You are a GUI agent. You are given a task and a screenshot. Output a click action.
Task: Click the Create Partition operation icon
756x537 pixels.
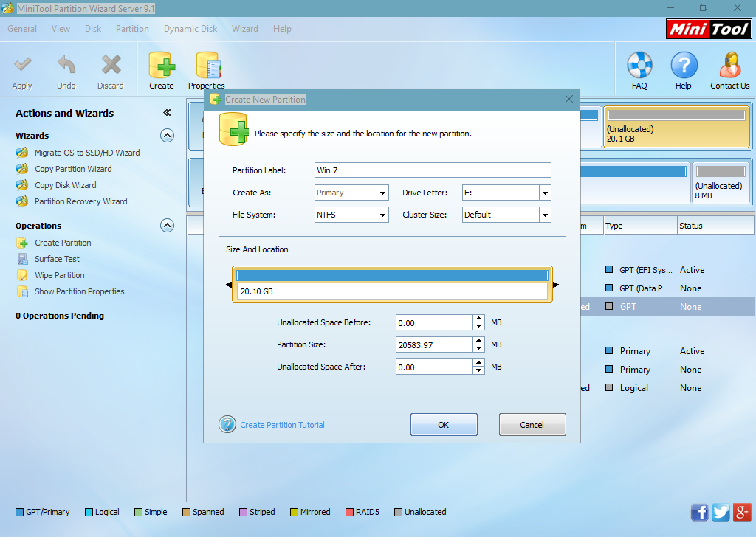pos(22,243)
